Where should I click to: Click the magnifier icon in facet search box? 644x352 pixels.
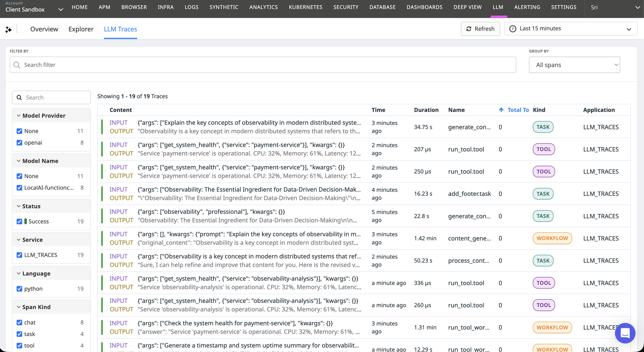[19, 98]
